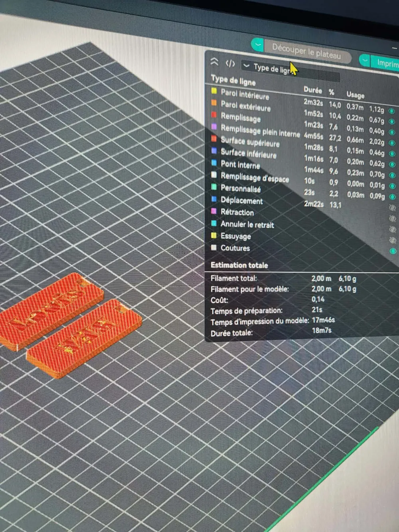399x532 pixels.
Task: Click the </> G-code view icon
Action: point(230,63)
